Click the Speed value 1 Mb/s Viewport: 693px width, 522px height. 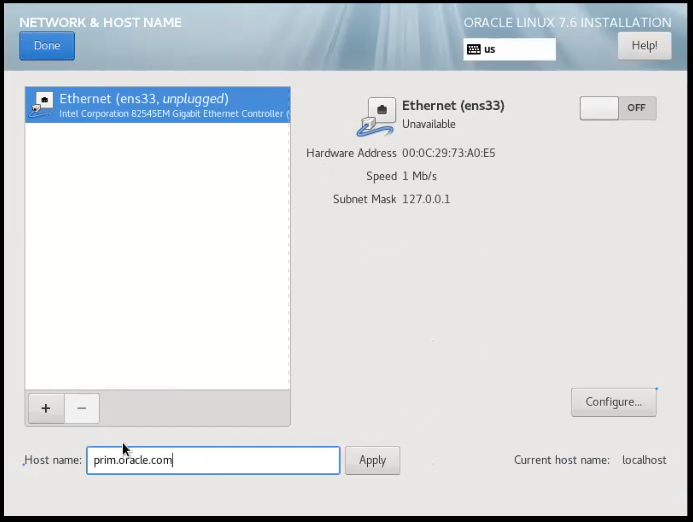[x=419, y=176]
